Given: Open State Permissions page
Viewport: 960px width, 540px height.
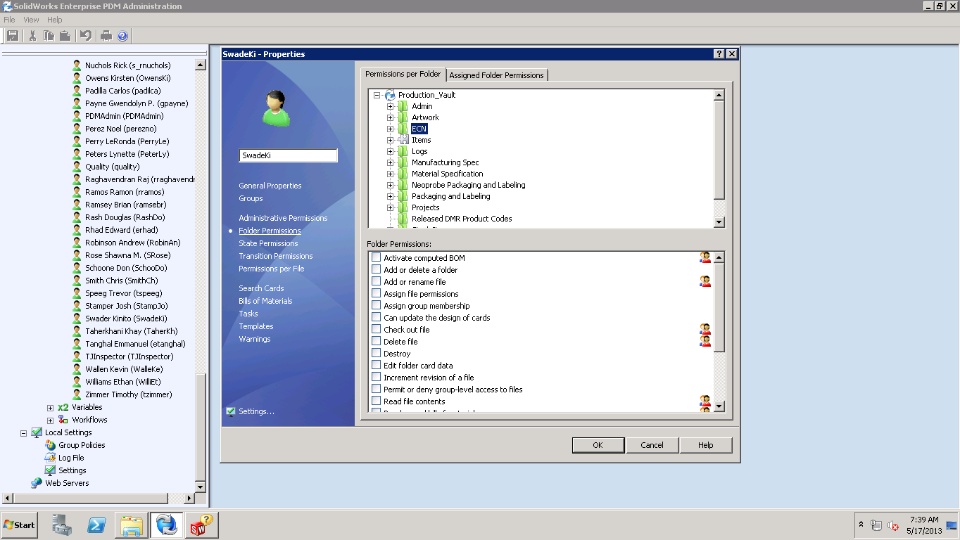Looking at the screenshot, I should click(268, 243).
